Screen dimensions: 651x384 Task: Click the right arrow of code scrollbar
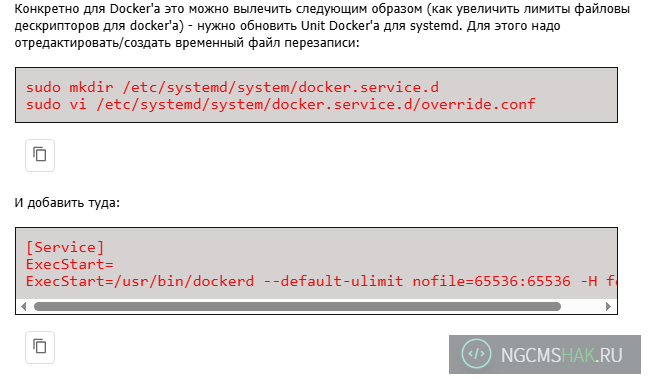pyautogui.click(x=609, y=307)
